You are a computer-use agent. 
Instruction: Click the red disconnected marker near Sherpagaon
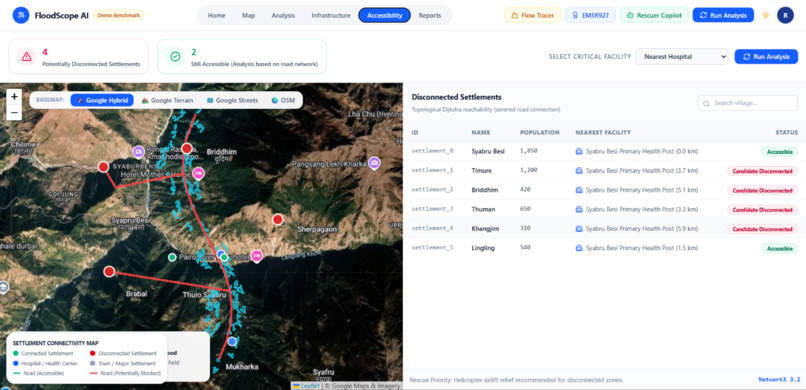tap(278, 219)
